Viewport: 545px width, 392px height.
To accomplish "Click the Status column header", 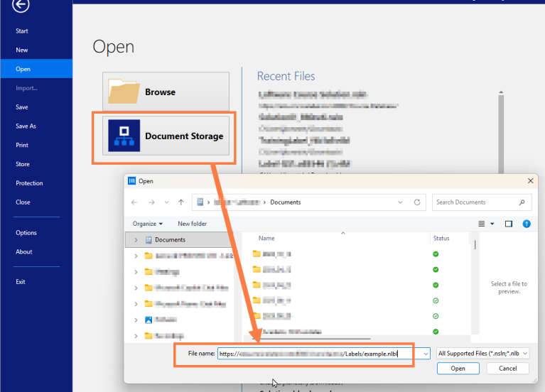I will pos(441,239).
